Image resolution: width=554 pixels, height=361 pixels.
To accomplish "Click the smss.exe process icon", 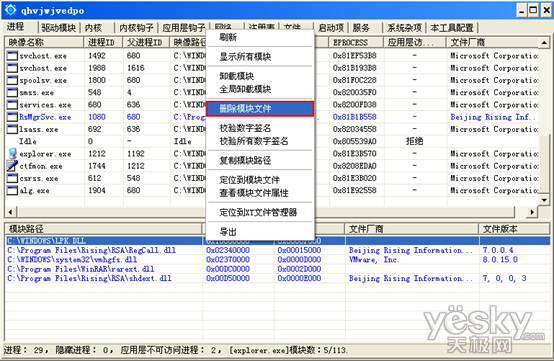I will pyautogui.click(x=12, y=92).
